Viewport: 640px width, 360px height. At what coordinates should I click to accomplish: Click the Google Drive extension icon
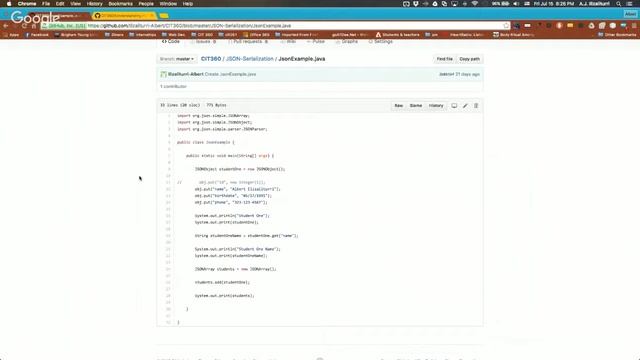click(x=591, y=26)
